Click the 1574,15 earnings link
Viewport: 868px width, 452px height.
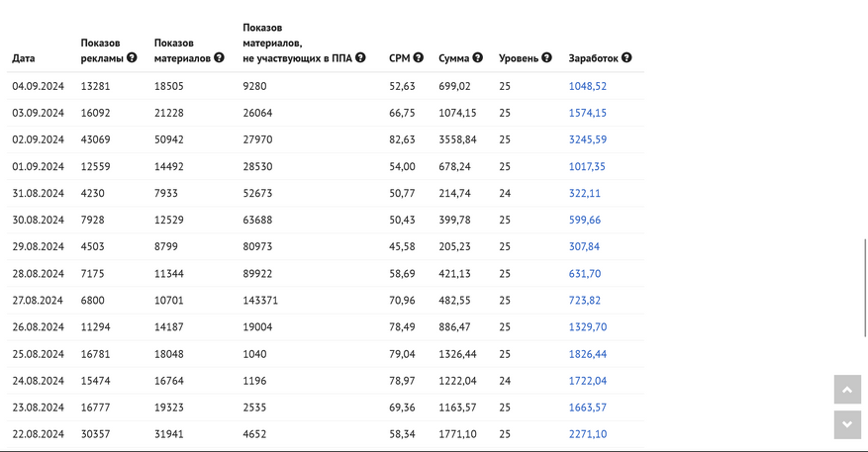click(x=587, y=113)
